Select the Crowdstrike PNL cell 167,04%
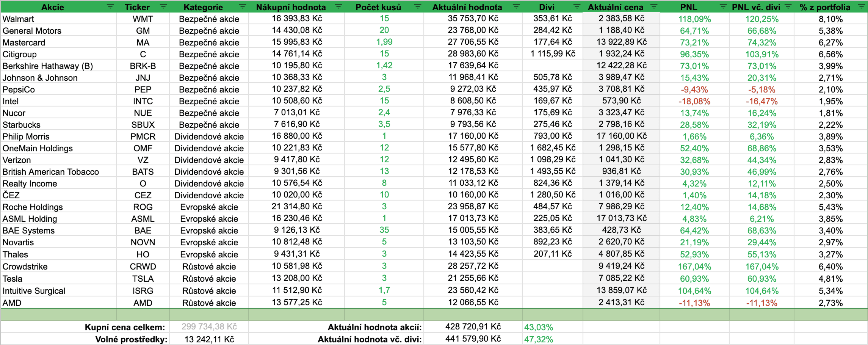Image resolution: width=868 pixels, height=345 pixels. tap(694, 267)
